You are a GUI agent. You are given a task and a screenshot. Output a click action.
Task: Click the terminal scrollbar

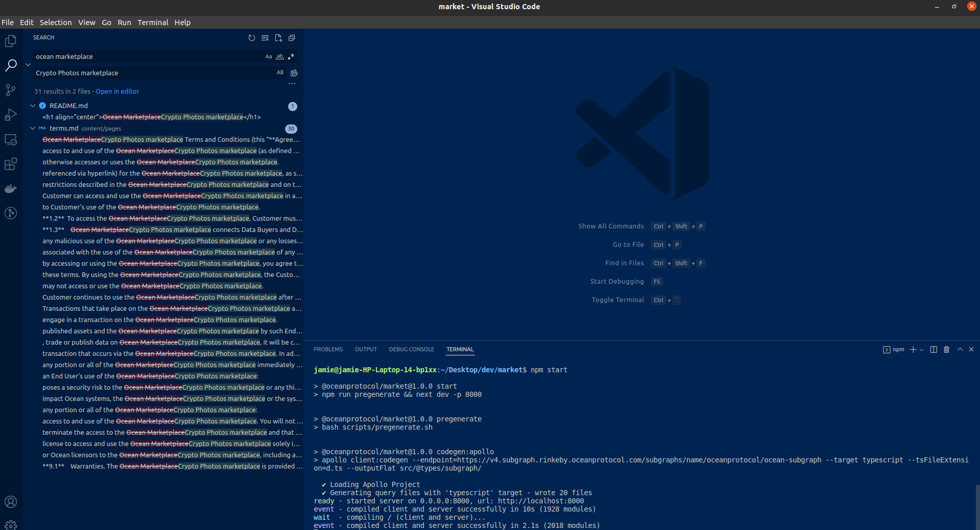tap(977, 507)
